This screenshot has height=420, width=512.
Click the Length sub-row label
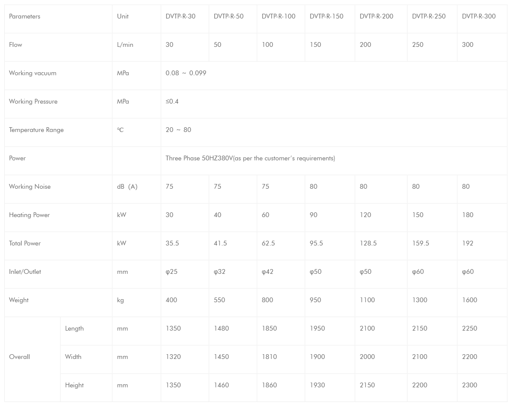pos(74,328)
